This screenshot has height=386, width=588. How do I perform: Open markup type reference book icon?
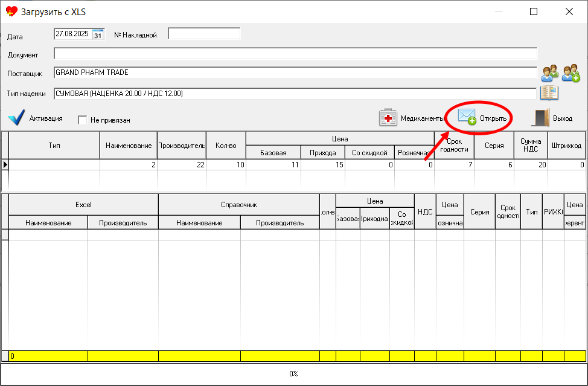point(549,93)
